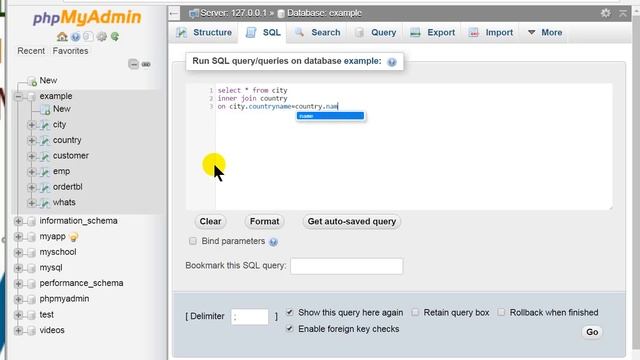Expand the customer table node
Screen dimensions: 640x360
pyautogui.click(x=31, y=156)
